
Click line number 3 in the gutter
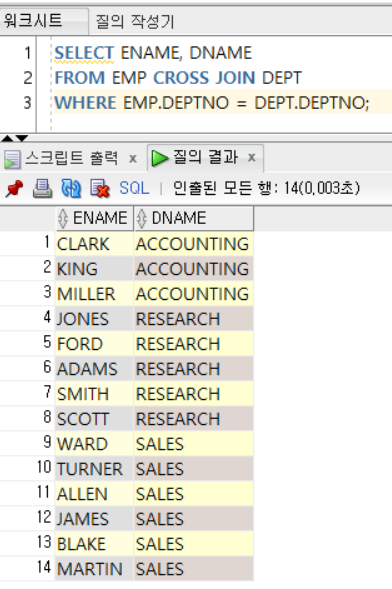coord(27,103)
